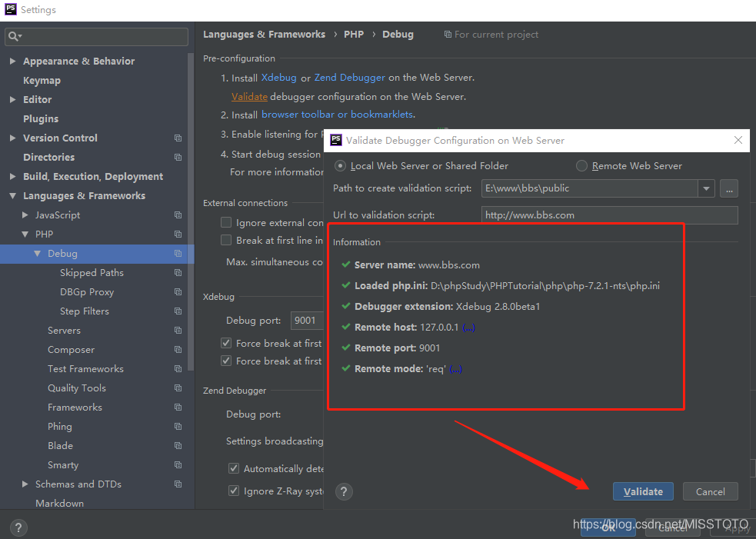The width and height of the screenshot is (756, 539).
Task: Click project-level icon beside Skipped Paths
Action: pos(178,273)
